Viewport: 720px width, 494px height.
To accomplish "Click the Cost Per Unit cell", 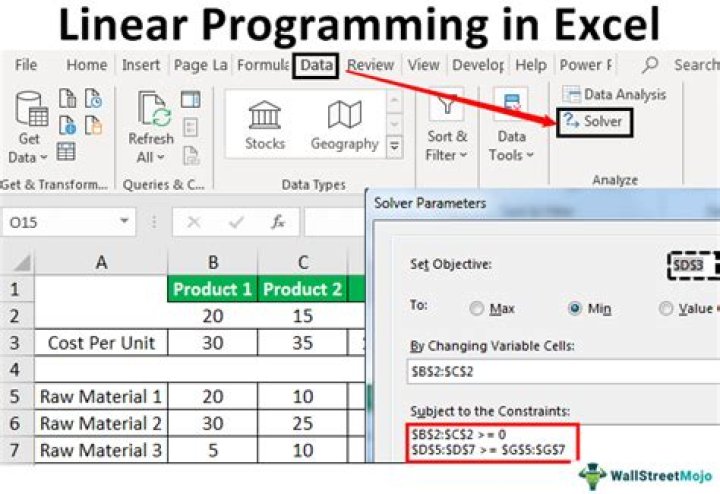I will (x=101, y=342).
